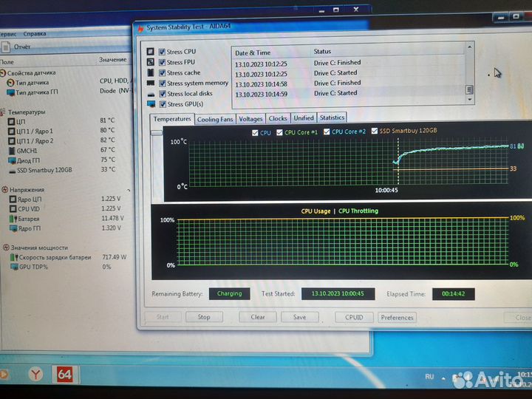This screenshot has width=532, height=399.
Task: Click the GPU TDP% icon
Action: (x=14, y=267)
